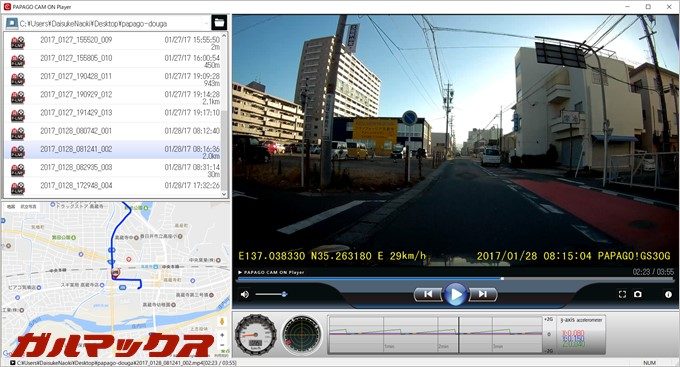Click timestamp 01/28/17 08:16:36

(x=192, y=149)
